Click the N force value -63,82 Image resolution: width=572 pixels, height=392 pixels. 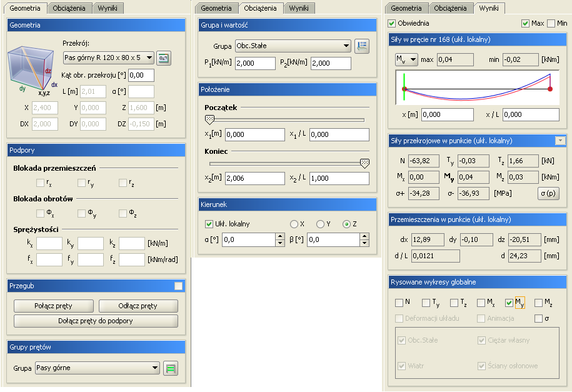point(423,161)
